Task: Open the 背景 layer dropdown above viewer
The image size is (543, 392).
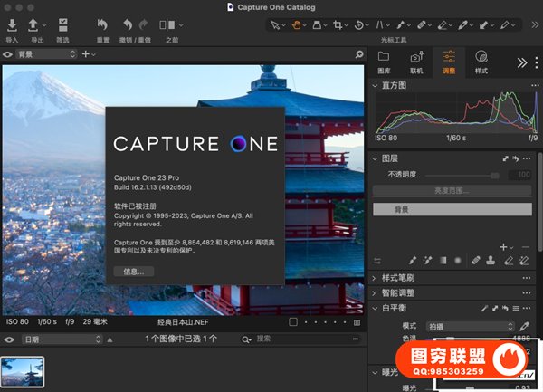Action: click(x=47, y=54)
